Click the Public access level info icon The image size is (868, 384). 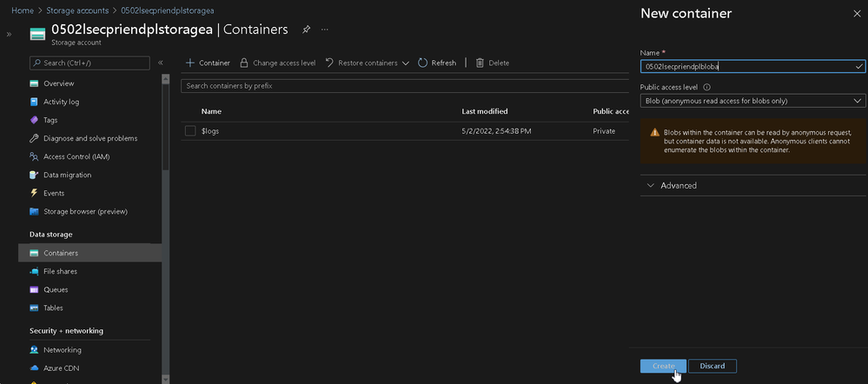[707, 88]
